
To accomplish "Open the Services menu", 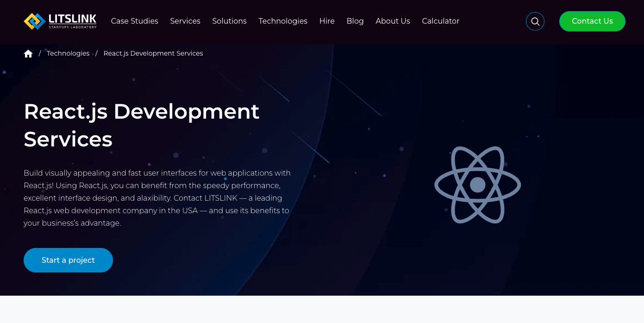I will (x=185, y=21).
